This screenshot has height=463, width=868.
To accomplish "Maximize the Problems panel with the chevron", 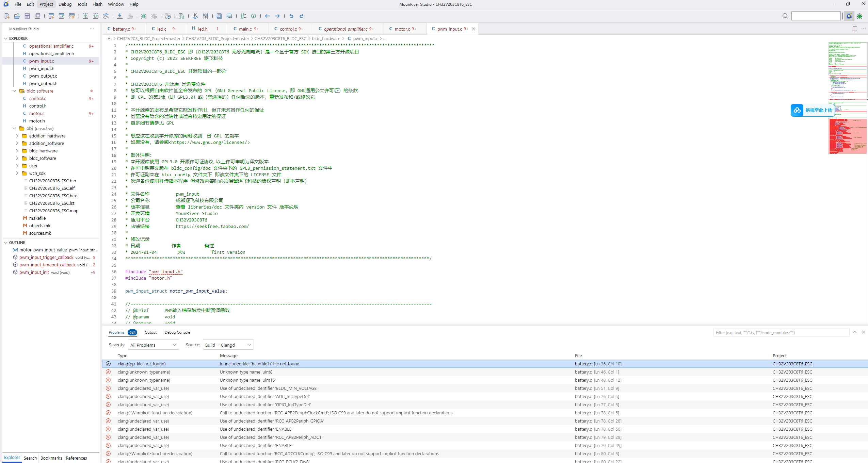I will [x=855, y=332].
